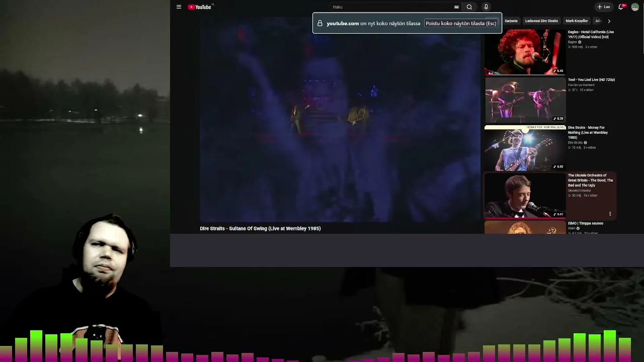Click ISMO | Timppa saunoo title
The height and width of the screenshot is (362, 644).
(x=586, y=223)
